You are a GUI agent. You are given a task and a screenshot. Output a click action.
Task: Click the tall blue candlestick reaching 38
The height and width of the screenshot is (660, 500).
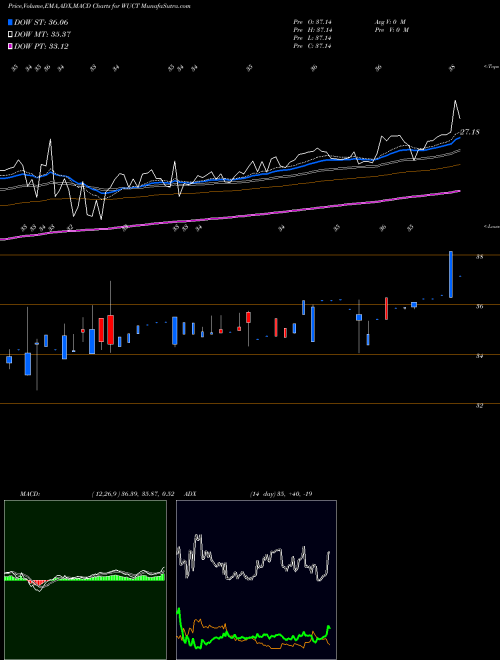coord(451,274)
